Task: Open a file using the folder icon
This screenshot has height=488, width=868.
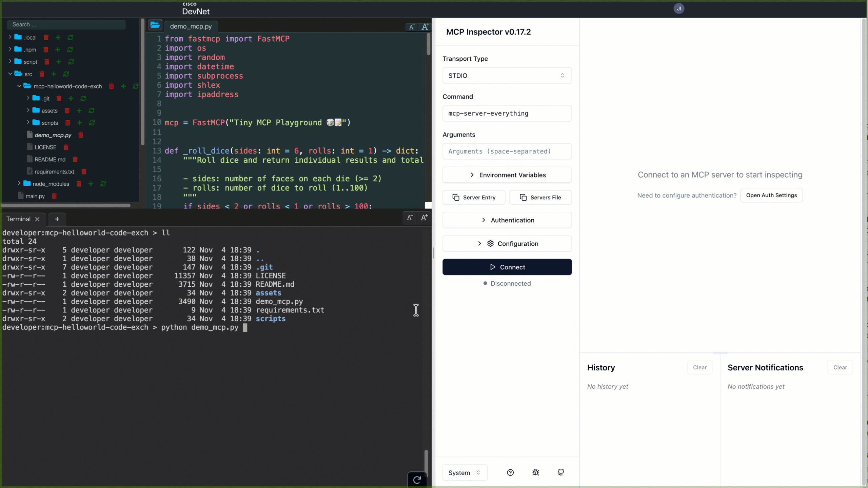Action: (x=155, y=25)
